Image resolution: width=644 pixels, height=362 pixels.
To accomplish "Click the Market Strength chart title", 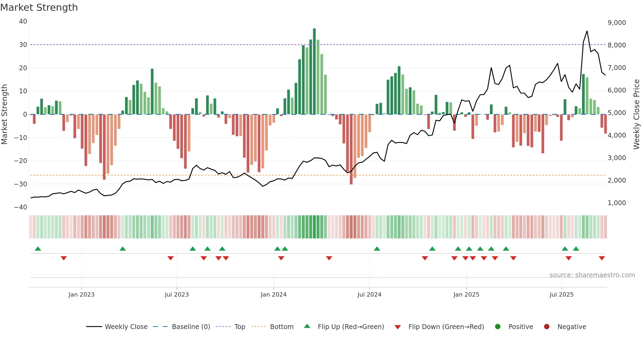I will [39, 8].
